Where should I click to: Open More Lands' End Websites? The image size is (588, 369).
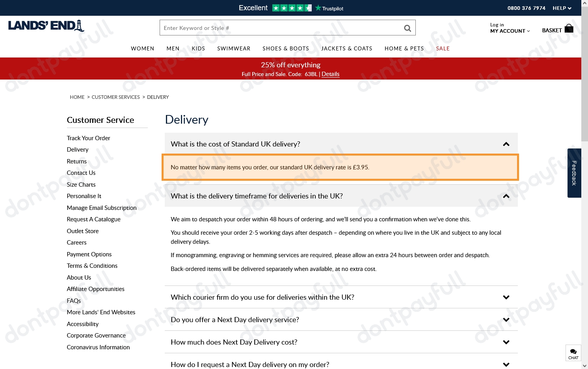point(101,312)
